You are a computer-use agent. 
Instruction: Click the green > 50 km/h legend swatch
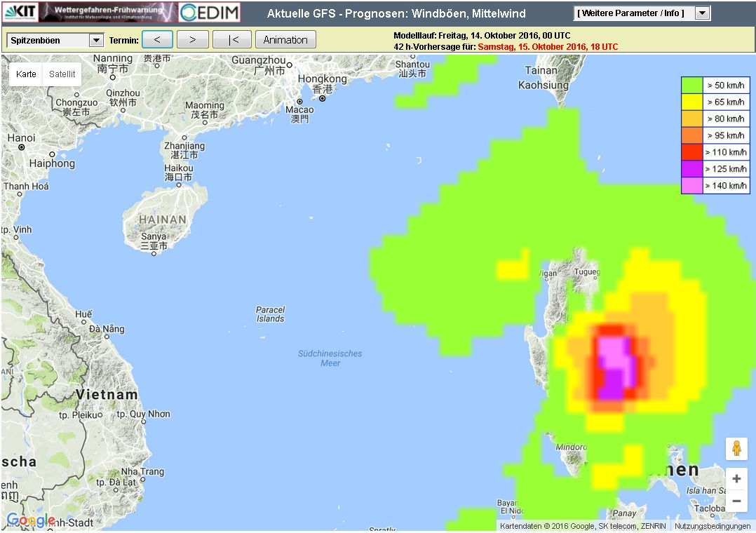coord(692,86)
